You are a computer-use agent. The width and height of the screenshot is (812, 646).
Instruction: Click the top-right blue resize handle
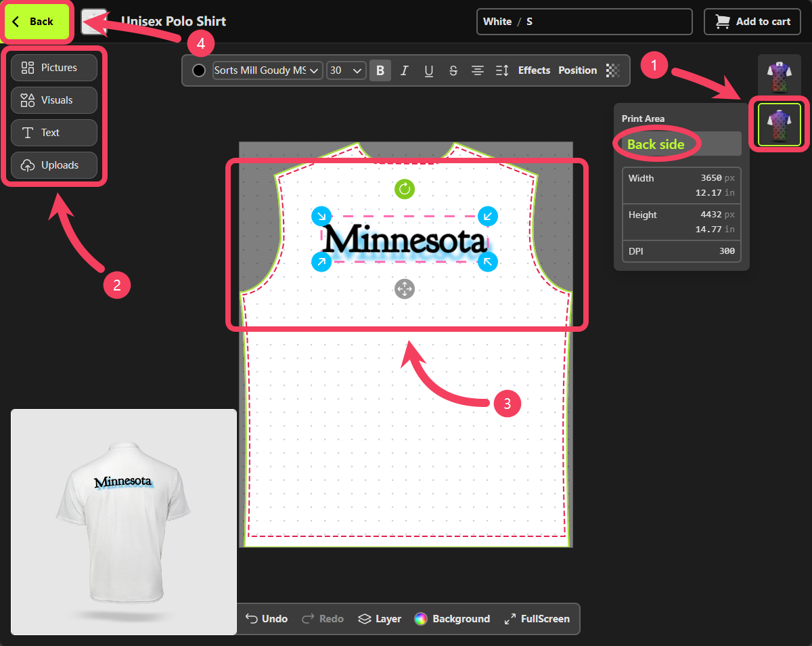pyautogui.click(x=488, y=217)
